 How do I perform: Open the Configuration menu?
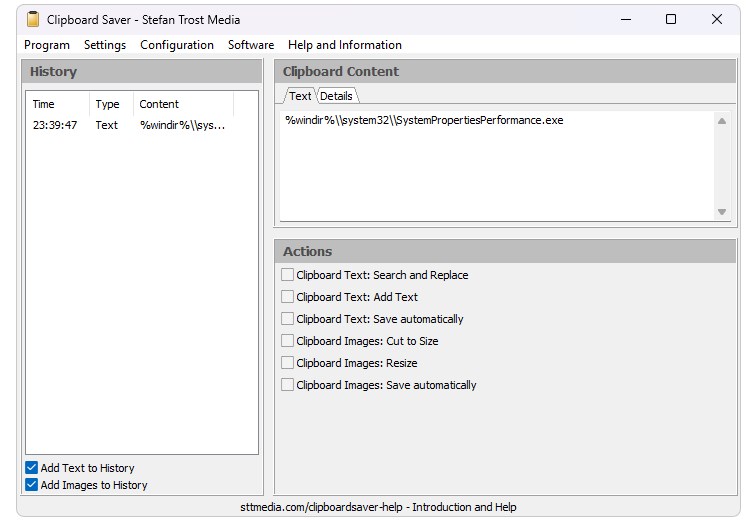coord(177,45)
